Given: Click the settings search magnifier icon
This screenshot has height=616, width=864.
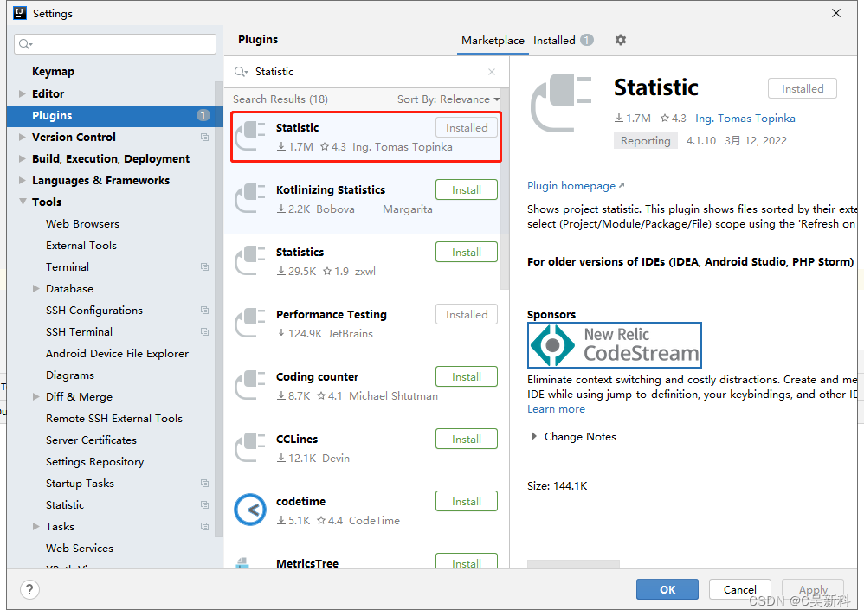Looking at the screenshot, I should pyautogui.click(x=25, y=44).
